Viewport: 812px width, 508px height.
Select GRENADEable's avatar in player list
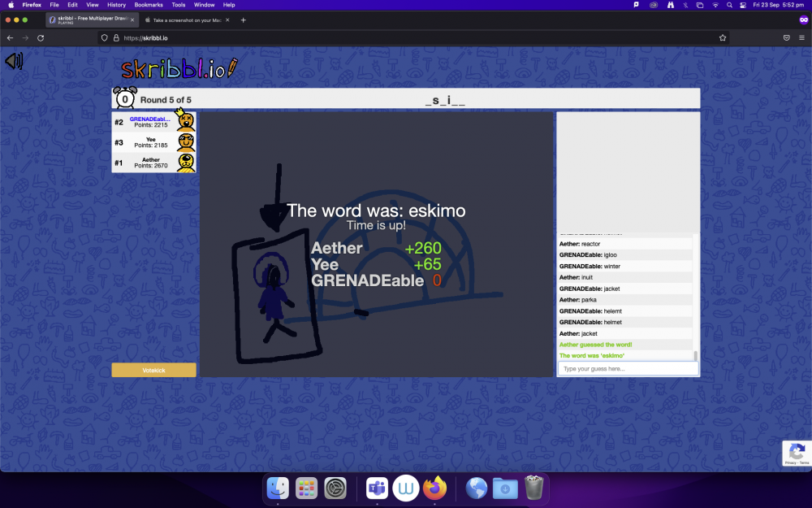pos(186,122)
